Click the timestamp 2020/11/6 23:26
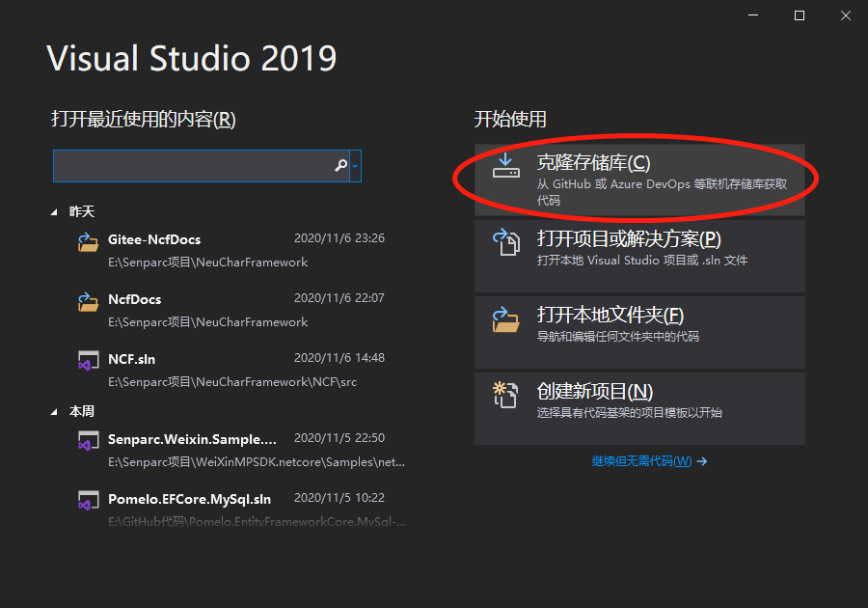Screen dimensions: 868x608 [339, 238]
